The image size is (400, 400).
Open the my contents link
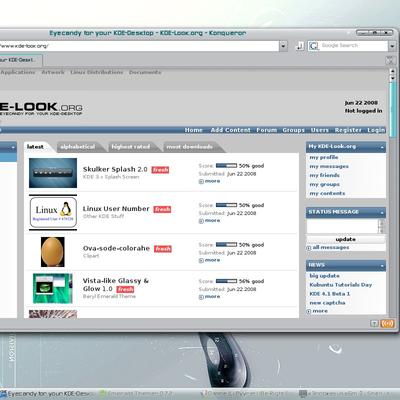[x=327, y=193]
